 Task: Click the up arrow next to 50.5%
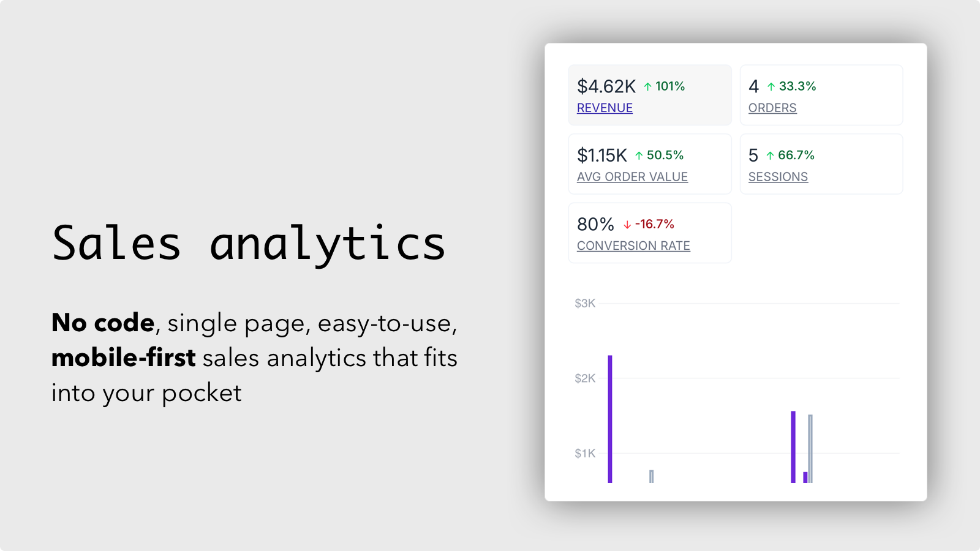639,156
